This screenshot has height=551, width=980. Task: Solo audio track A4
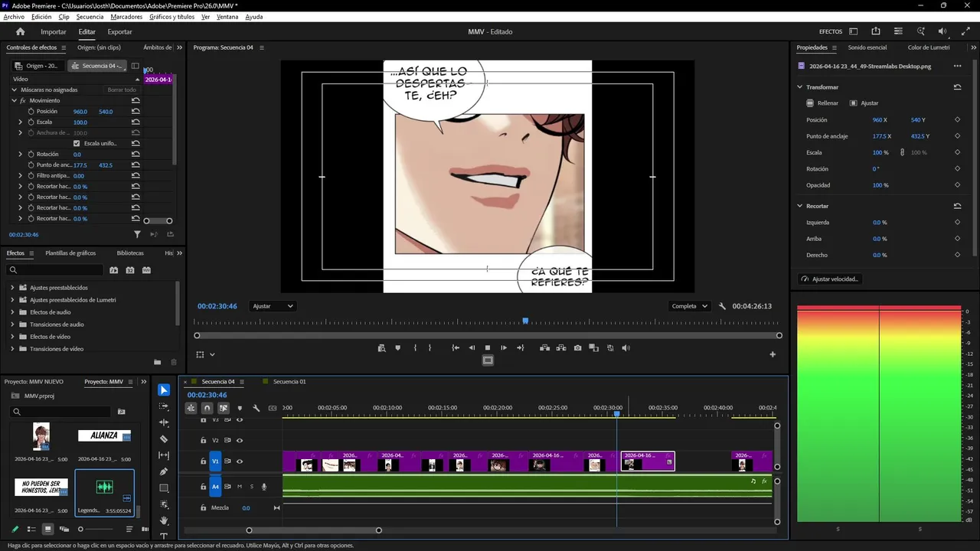point(251,487)
